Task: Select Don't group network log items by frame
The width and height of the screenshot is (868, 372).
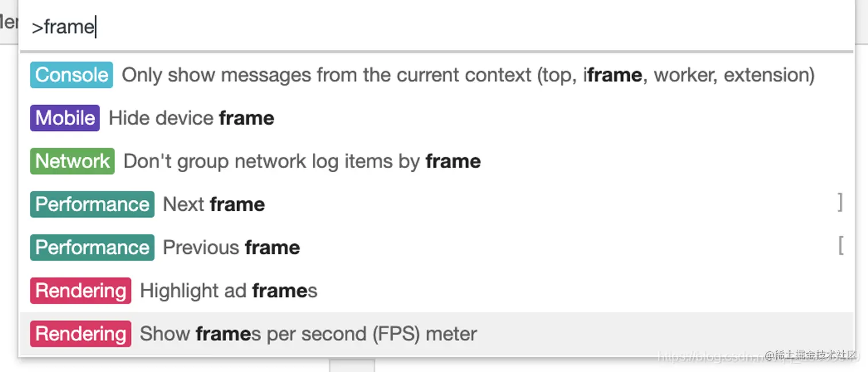Action: tap(302, 161)
